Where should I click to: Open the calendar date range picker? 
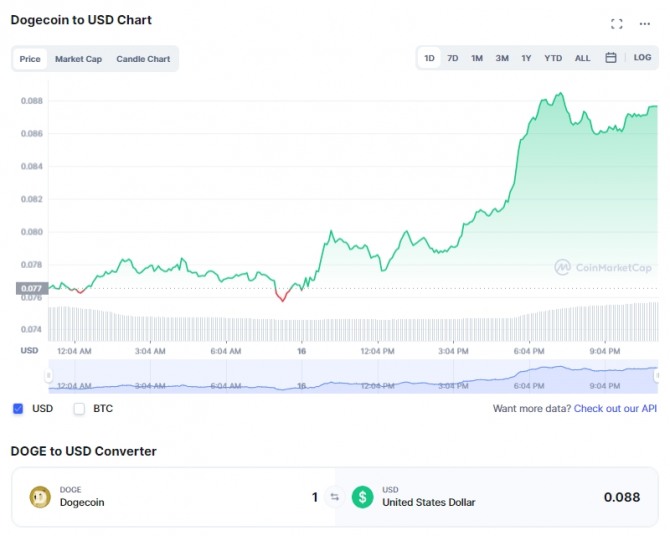pyautogui.click(x=611, y=58)
